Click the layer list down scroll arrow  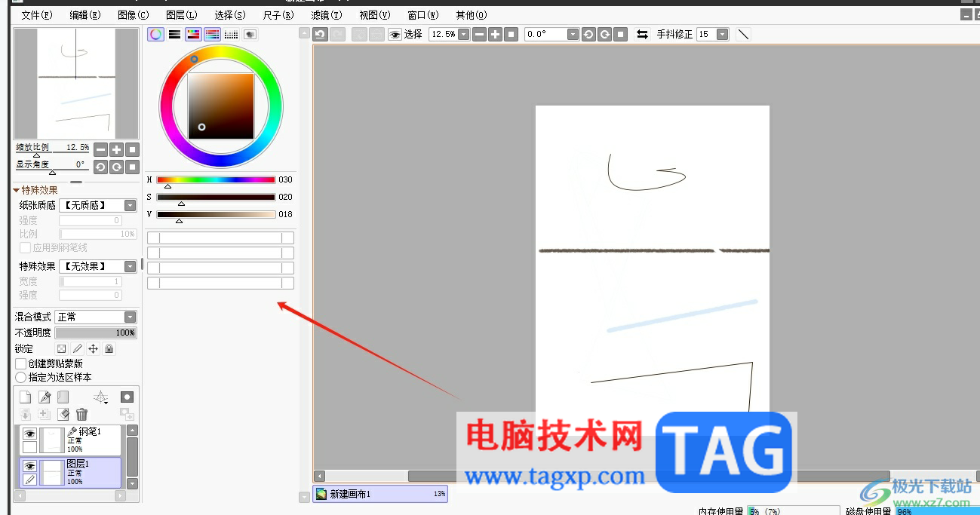tap(132, 483)
